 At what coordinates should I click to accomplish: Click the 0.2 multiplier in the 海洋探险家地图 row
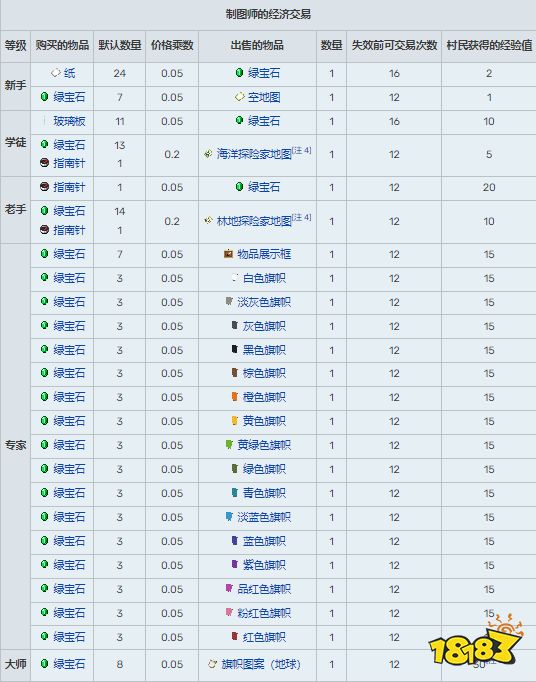(172, 154)
